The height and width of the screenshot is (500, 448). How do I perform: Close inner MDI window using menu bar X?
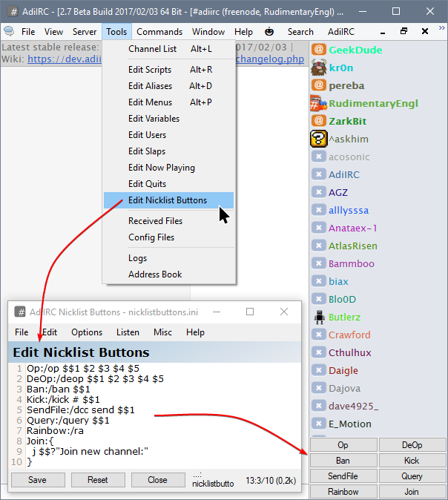(x=425, y=31)
